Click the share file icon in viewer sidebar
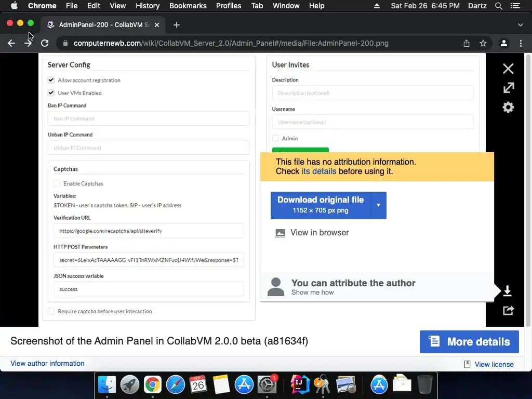Image resolution: width=532 pixels, height=399 pixels. click(508, 310)
